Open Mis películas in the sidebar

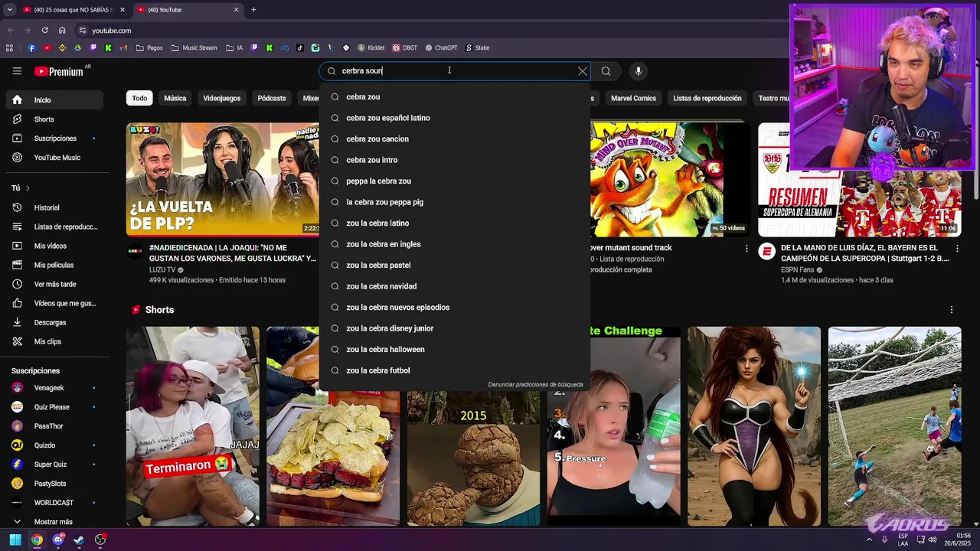coord(54,265)
